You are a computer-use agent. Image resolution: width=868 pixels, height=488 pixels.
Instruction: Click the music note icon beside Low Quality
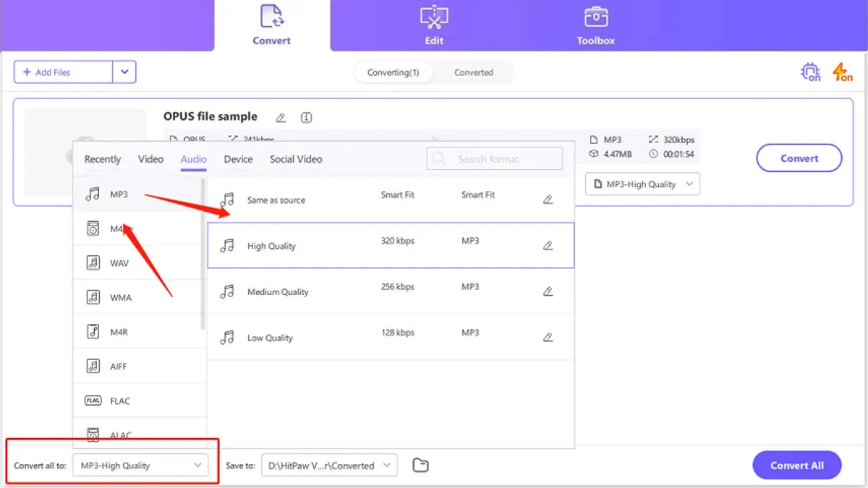(227, 337)
